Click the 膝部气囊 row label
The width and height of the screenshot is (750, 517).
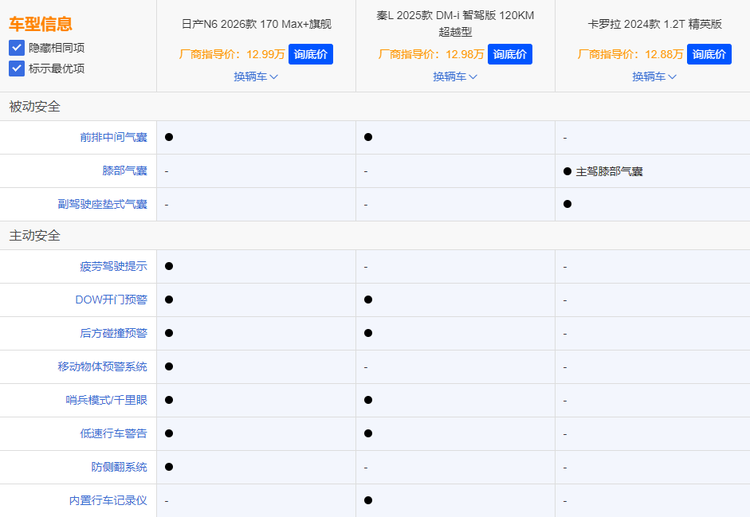coord(124,171)
